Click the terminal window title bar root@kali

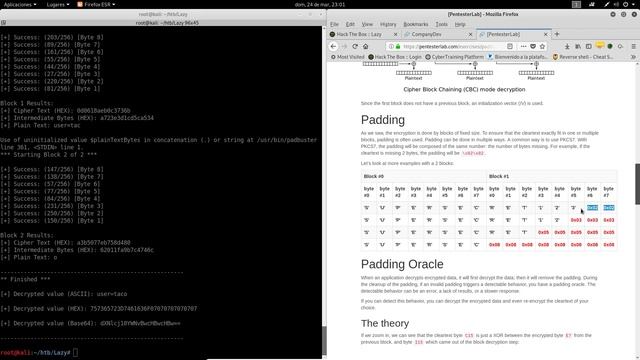[163, 14]
